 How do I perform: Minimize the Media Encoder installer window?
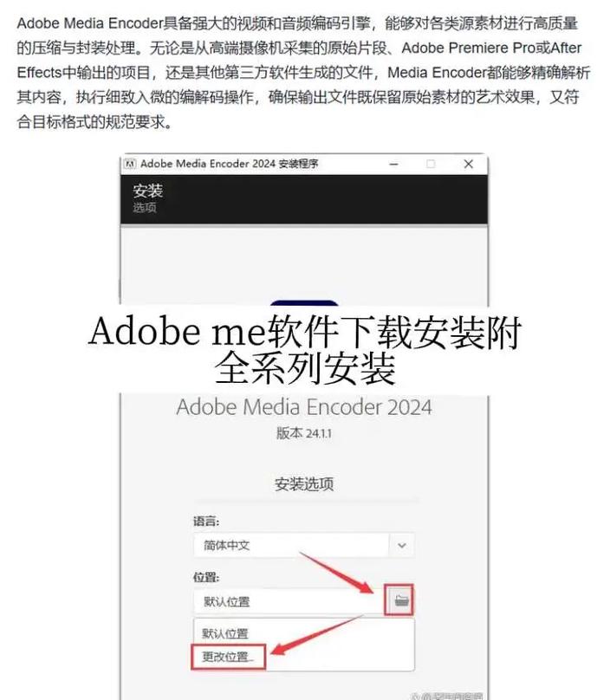(393, 164)
